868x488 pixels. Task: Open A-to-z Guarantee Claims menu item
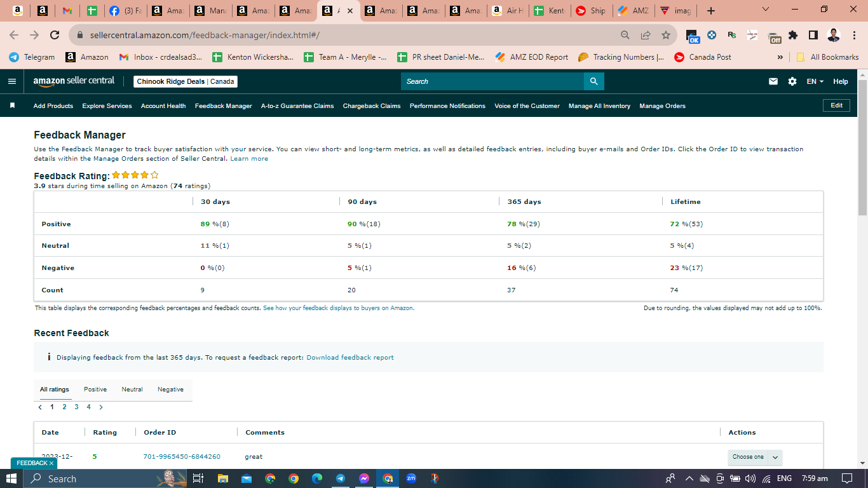tap(297, 106)
